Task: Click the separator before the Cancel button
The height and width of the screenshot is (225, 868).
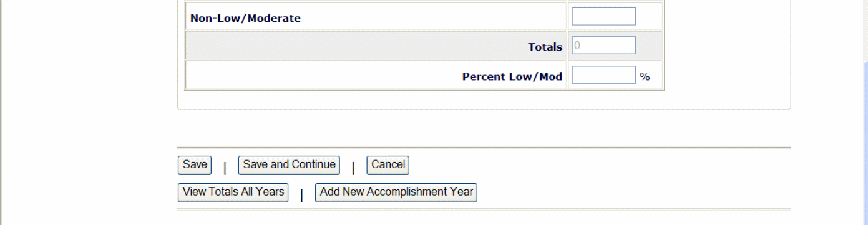Action: tap(353, 167)
